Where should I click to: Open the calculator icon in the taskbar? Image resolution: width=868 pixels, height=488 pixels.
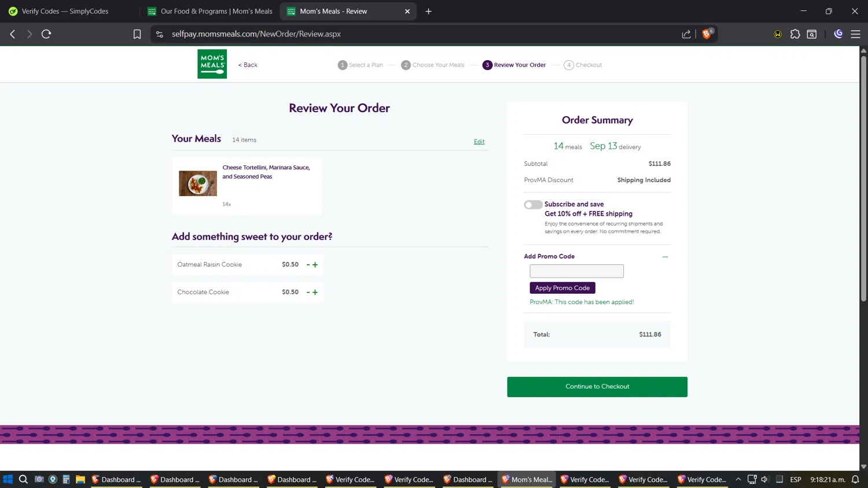coord(66,479)
